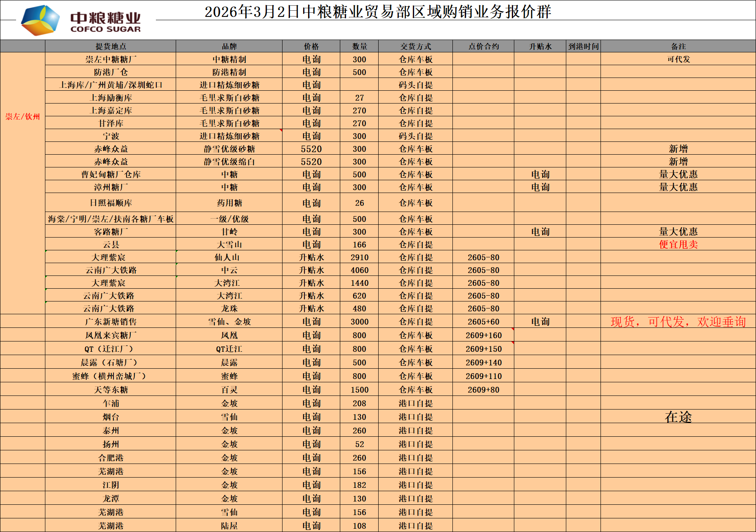Click the 点价合约 header cell
The height and width of the screenshot is (532, 756).
click(483, 46)
